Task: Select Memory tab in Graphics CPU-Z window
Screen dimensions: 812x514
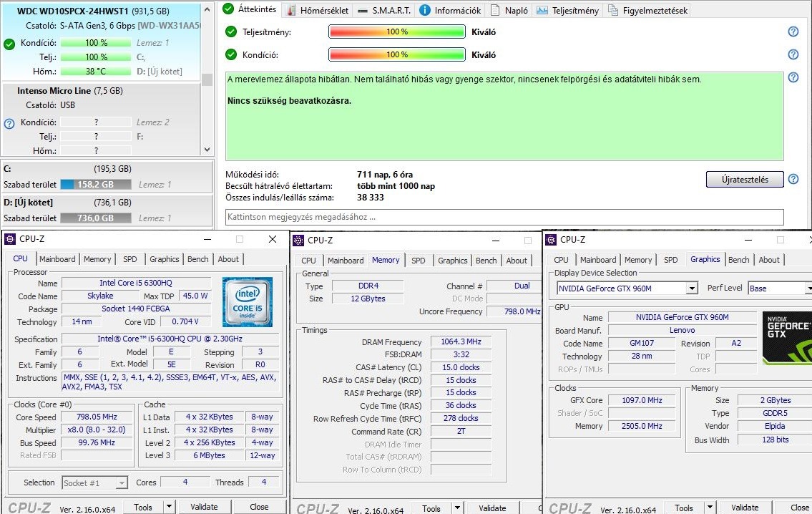Action: (x=638, y=260)
